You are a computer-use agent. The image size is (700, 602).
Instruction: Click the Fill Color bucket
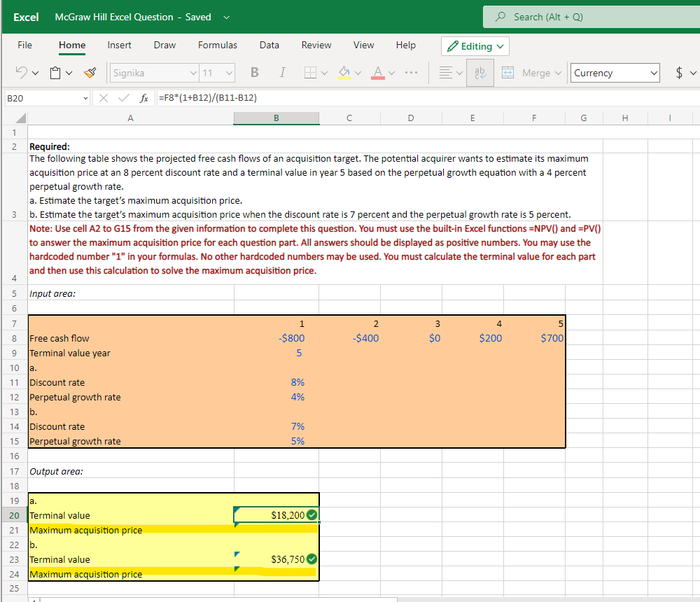point(344,73)
